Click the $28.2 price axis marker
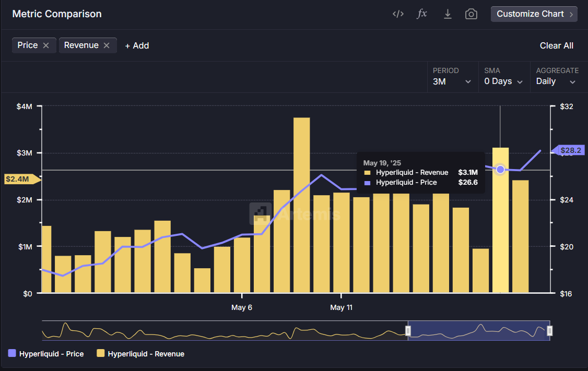 pos(568,150)
